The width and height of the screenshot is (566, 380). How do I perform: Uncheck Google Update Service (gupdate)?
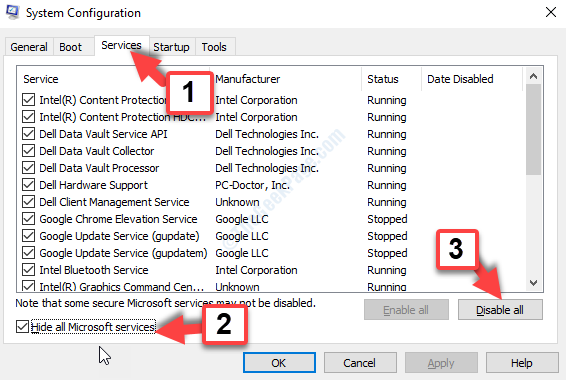pos(29,236)
